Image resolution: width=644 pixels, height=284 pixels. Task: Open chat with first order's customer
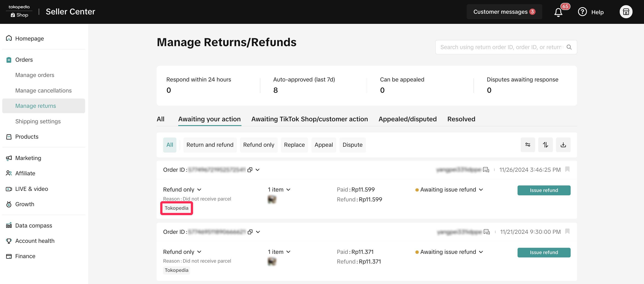pos(486,170)
